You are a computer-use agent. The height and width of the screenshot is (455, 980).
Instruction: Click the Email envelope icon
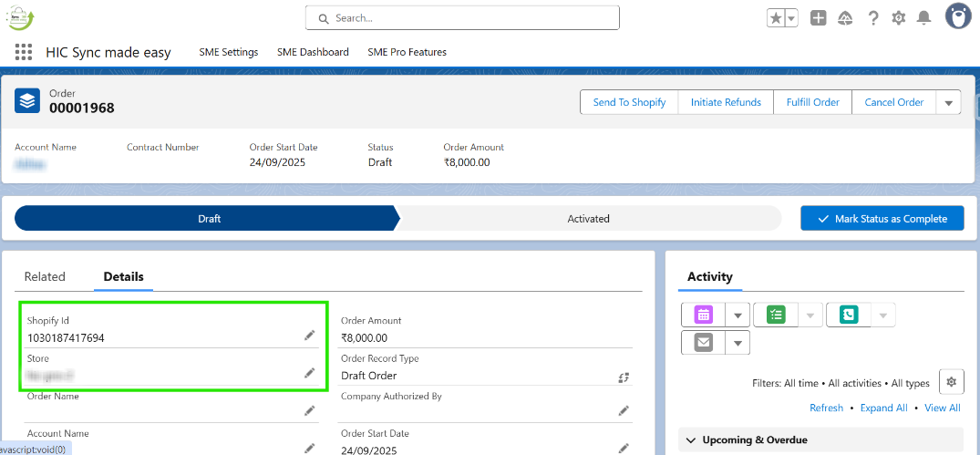point(703,343)
